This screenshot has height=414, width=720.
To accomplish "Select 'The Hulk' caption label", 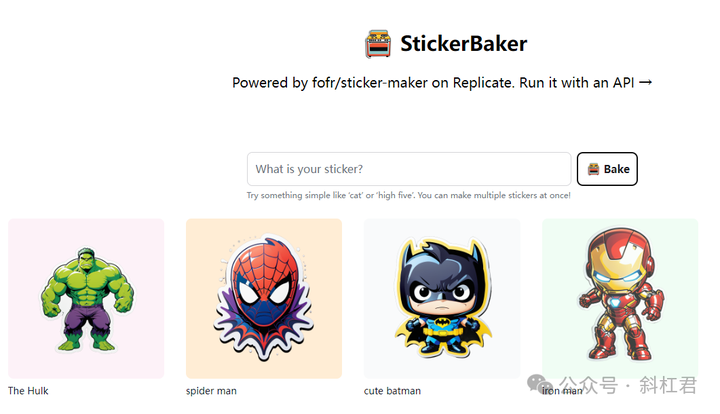I will [28, 391].
